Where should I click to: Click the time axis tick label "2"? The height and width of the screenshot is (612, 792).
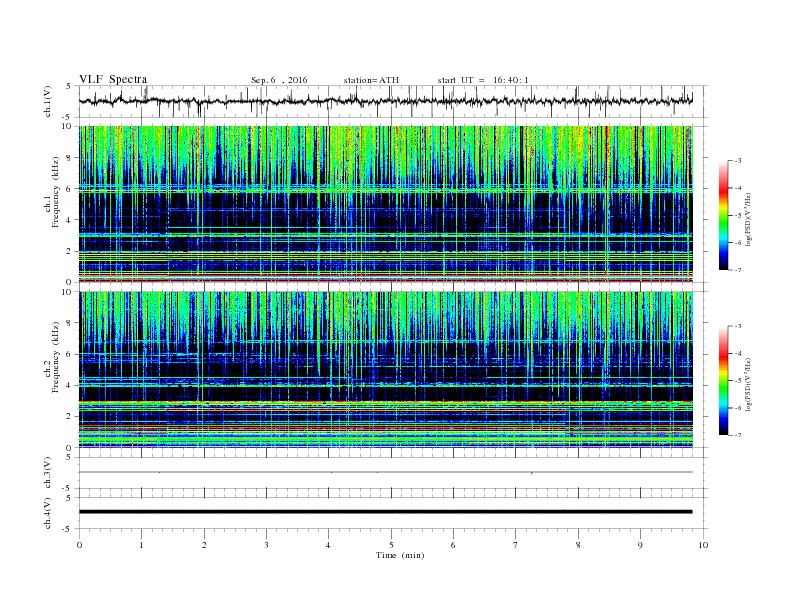coord(204,545)
